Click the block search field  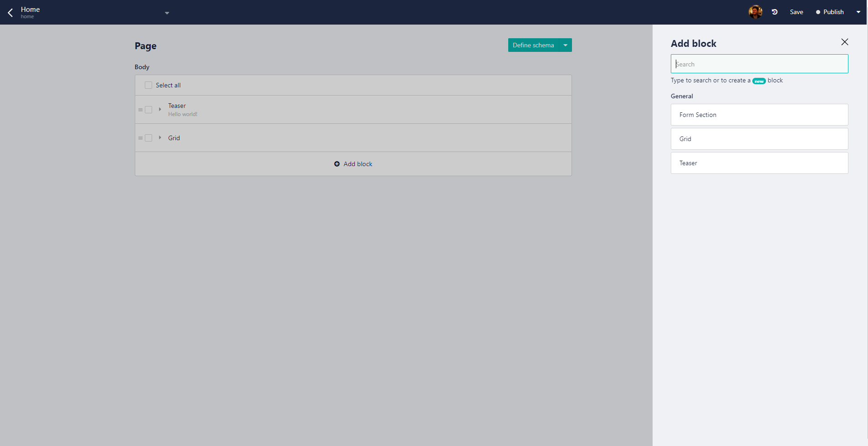(759, 64)
